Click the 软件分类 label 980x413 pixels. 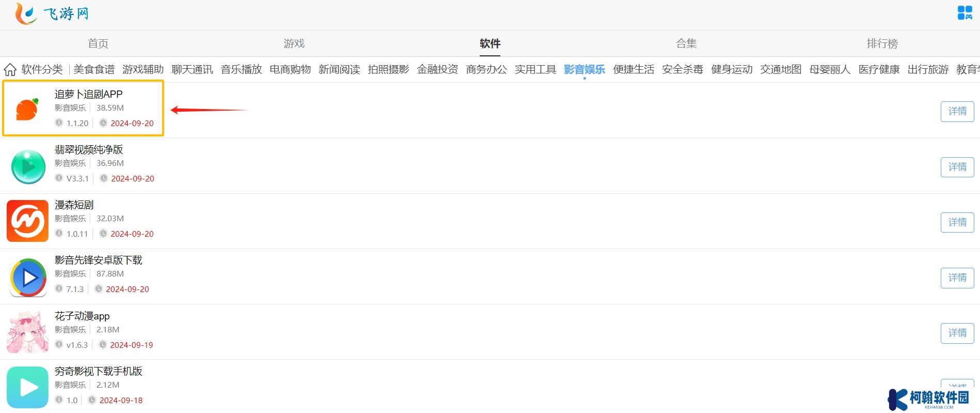tap(42, 69)
